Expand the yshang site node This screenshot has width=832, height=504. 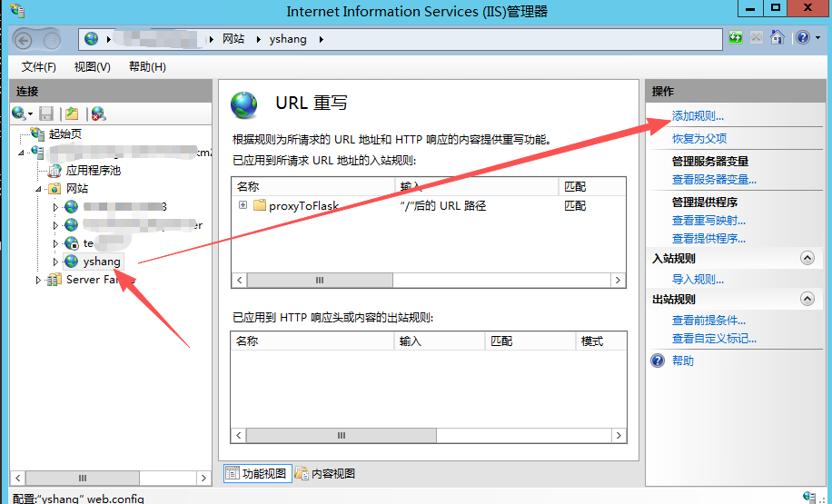pyautogui.click(x=55, y=262)
